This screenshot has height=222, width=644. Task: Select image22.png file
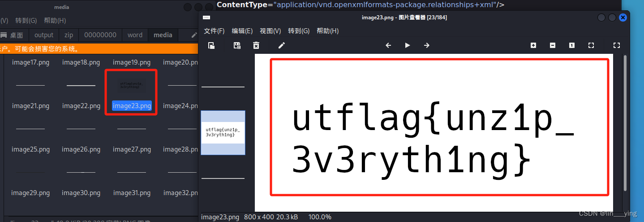pos(81,106)
